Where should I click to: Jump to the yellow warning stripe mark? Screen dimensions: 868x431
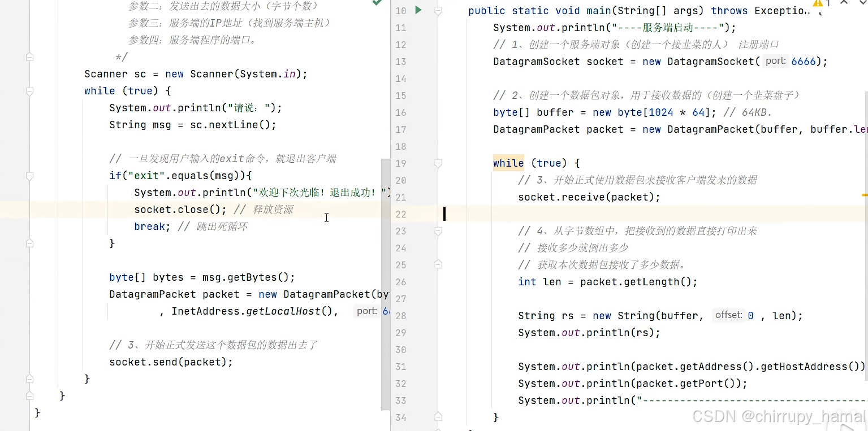click(865, 195)
